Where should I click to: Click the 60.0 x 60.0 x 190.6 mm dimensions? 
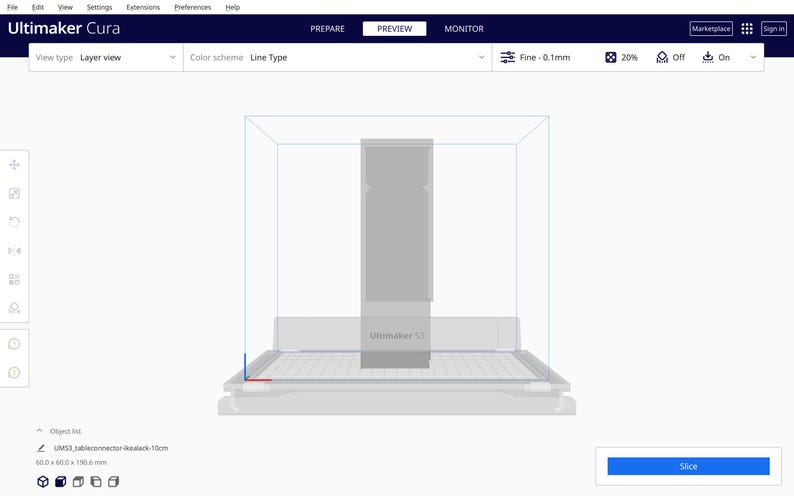[71, 462]
